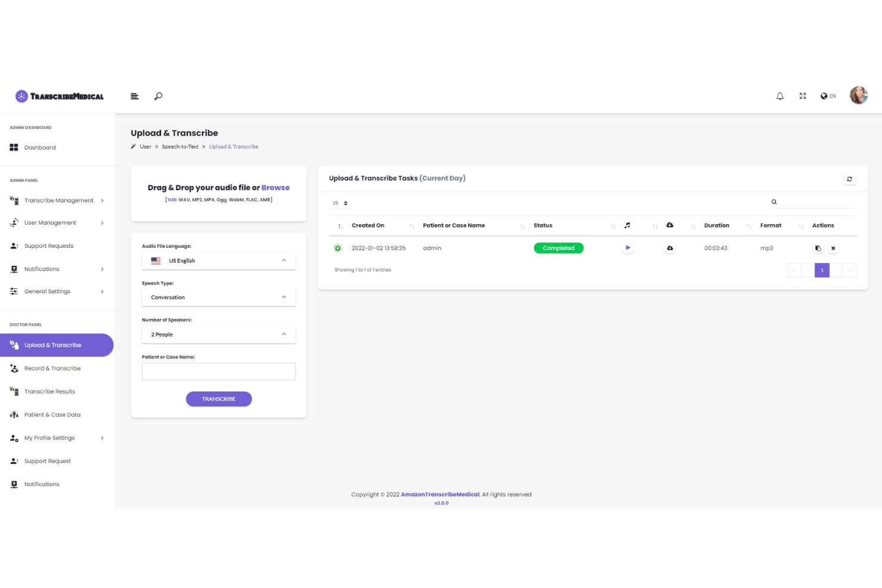Click the Patient & Case Data sidebar icon
Viewport: 882px width, 588px height.
(x=14, y=415)
